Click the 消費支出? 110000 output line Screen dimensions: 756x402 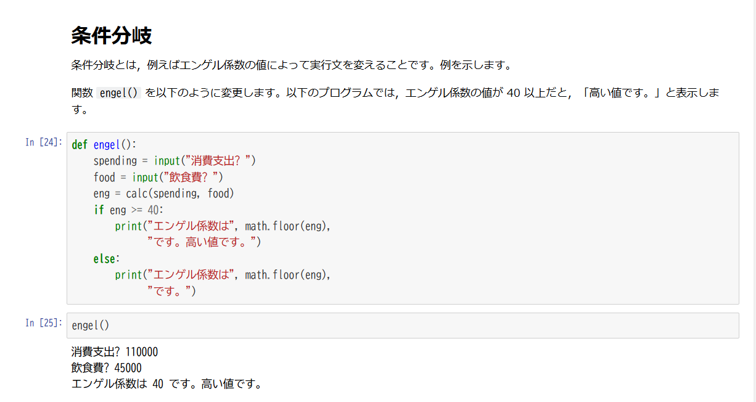pyautogui.click(x=115, y=351)
